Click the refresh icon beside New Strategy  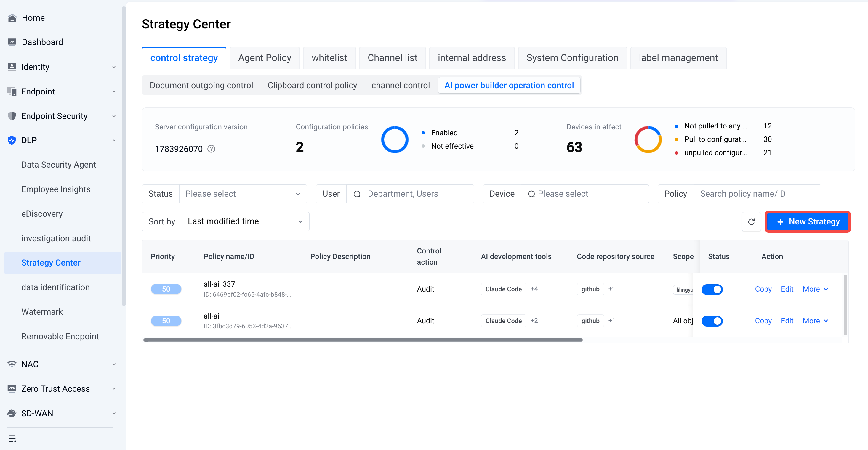click(751, 222)
